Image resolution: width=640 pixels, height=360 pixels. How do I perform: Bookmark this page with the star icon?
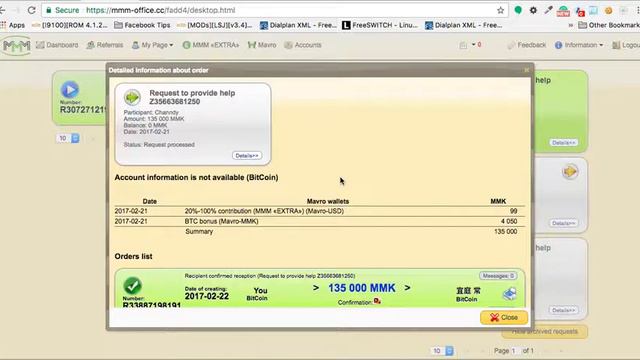500,11
